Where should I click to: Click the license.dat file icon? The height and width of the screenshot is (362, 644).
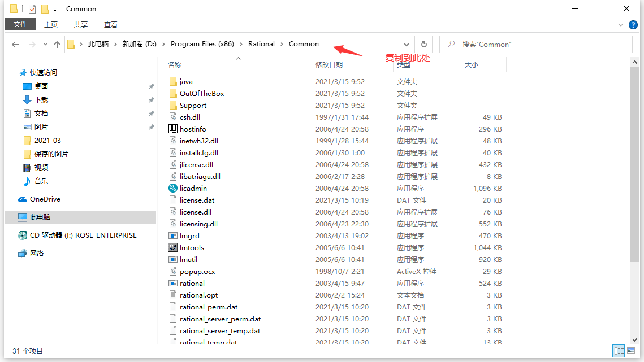click(173, 200)
